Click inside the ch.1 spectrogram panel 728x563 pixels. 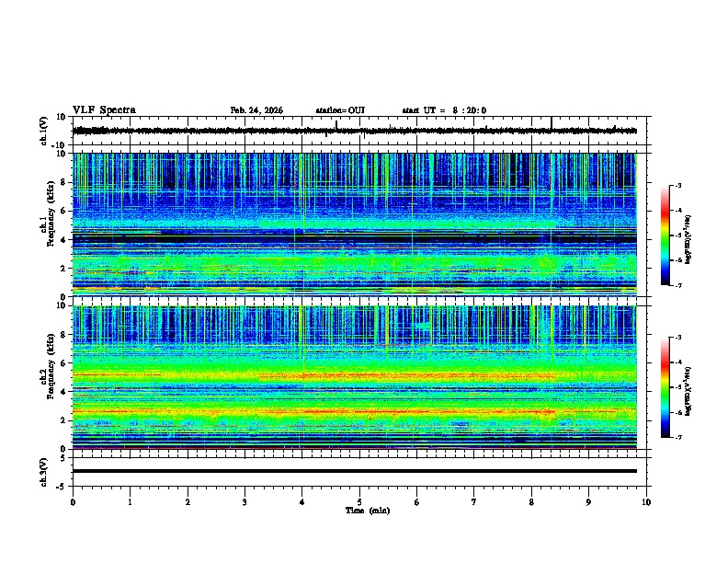click(355, 224)
